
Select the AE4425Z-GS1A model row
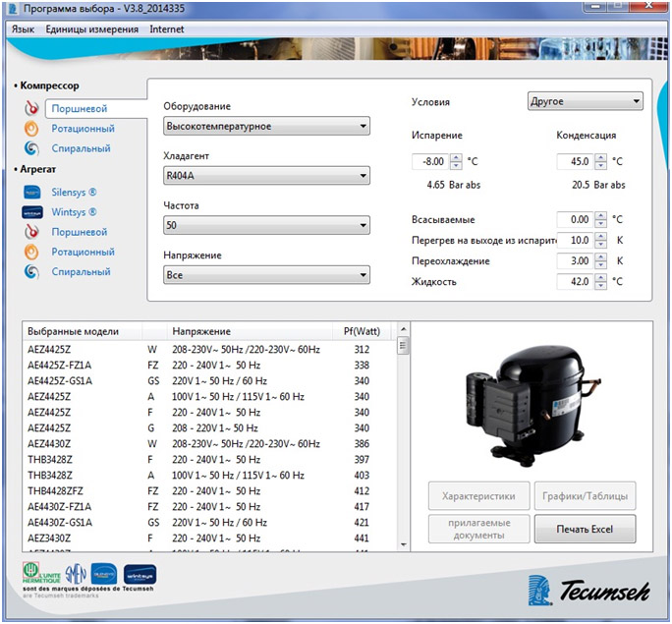click(209, 381)
